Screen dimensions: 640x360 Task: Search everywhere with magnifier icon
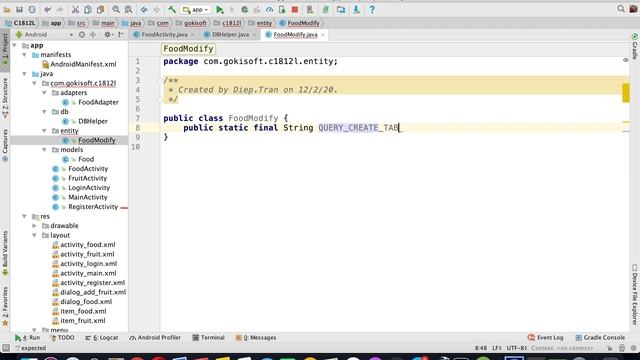click(x=621, y=9)
